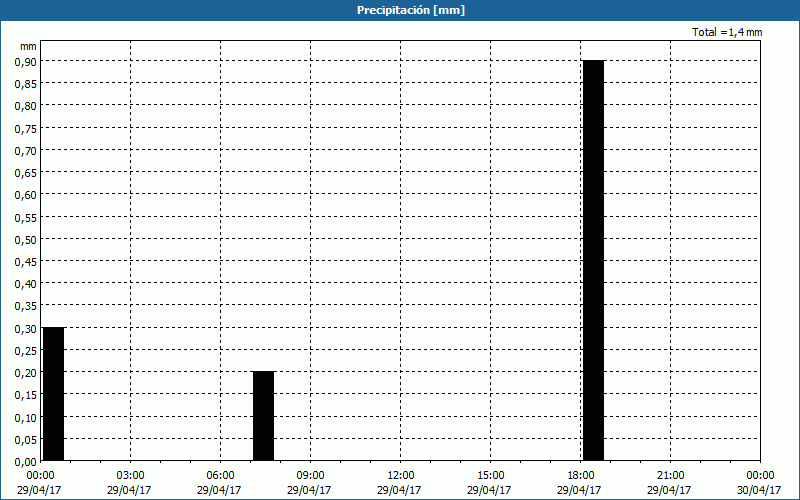Click the "mm" unit label above the y-axis
Screen dimensions: 800x500
(28, 46)
